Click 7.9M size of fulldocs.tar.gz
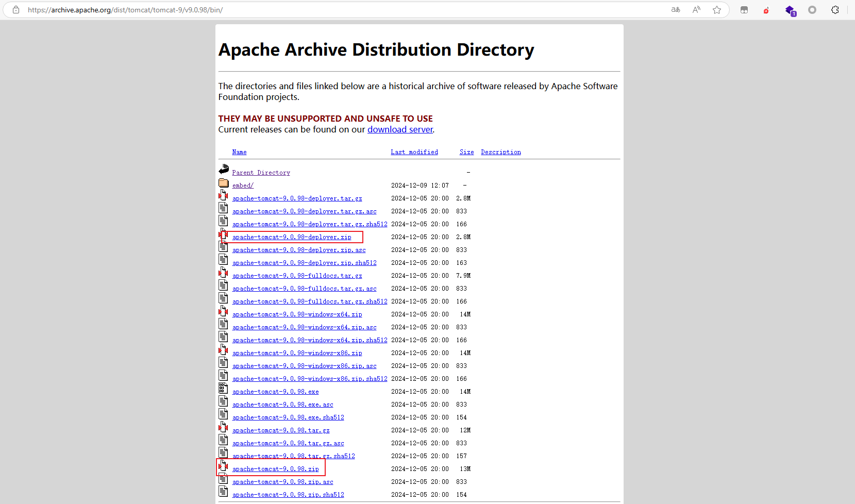This screenshot has width=855, height=504. point(463,276)
